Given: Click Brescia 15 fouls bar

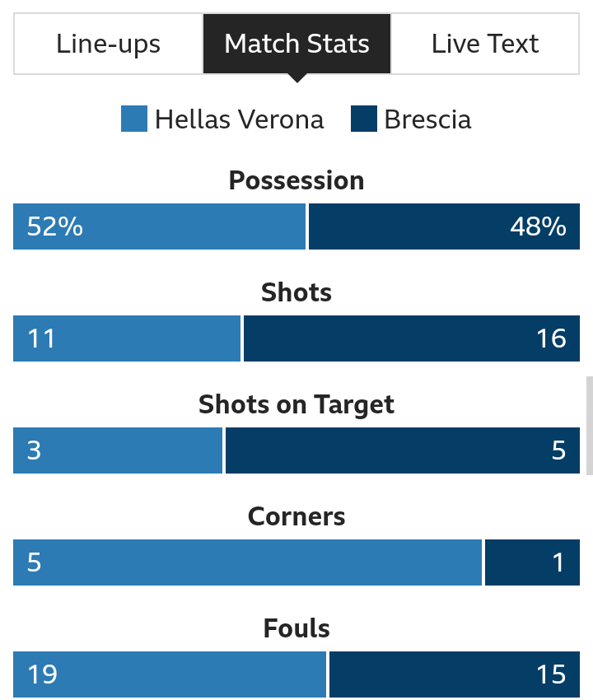Looking at the screenshot, I should pos(455,674).
